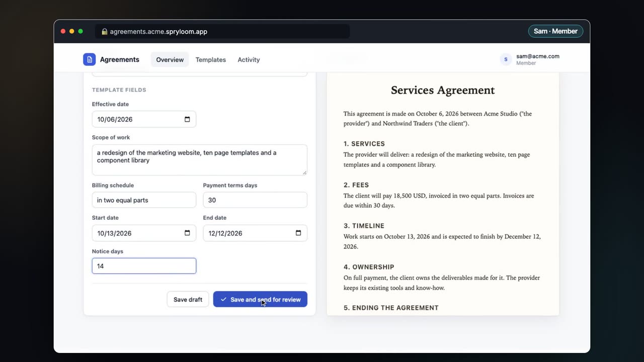Click the "1. SERVICES" section heading

[364, 144]
